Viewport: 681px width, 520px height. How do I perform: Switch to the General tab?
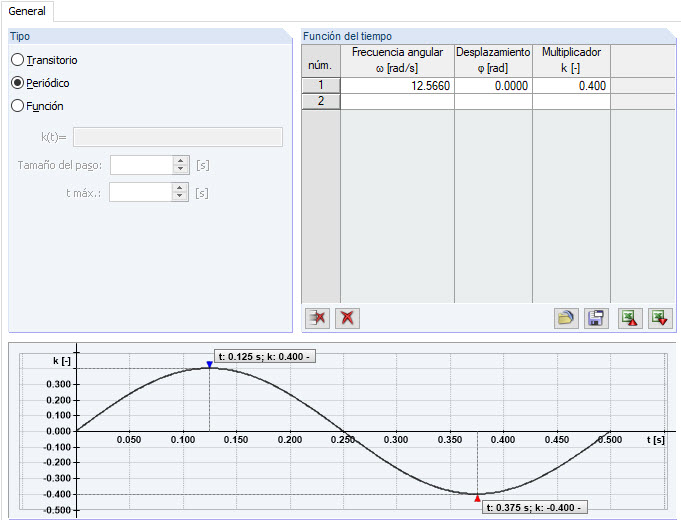27,11
